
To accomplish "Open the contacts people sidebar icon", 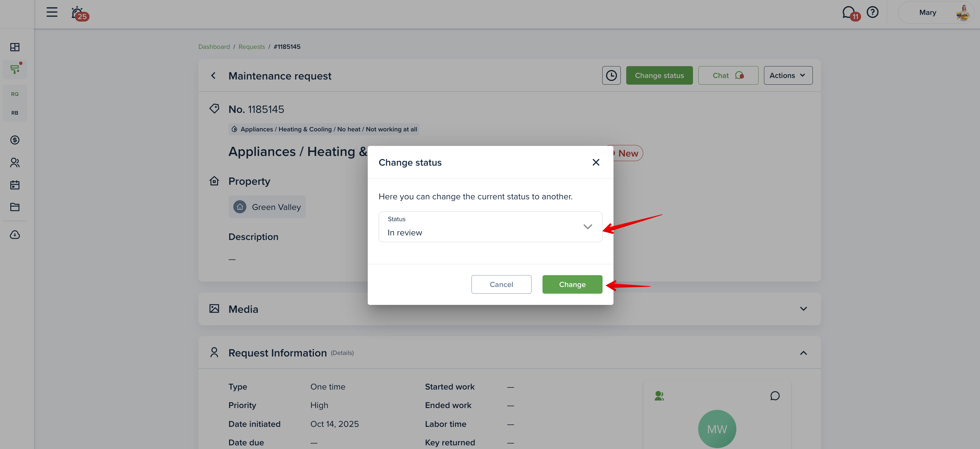I will pyautogui.click(x=15, y=163).
